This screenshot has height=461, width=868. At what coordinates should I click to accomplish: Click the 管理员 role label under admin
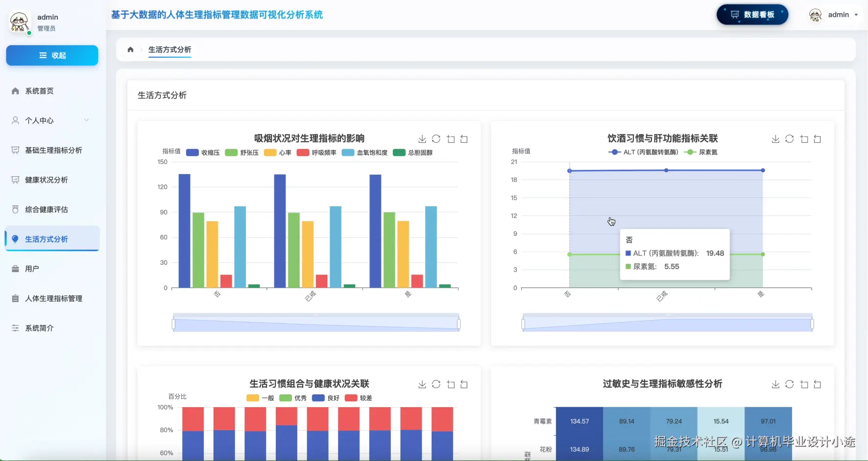pos(47,28)
